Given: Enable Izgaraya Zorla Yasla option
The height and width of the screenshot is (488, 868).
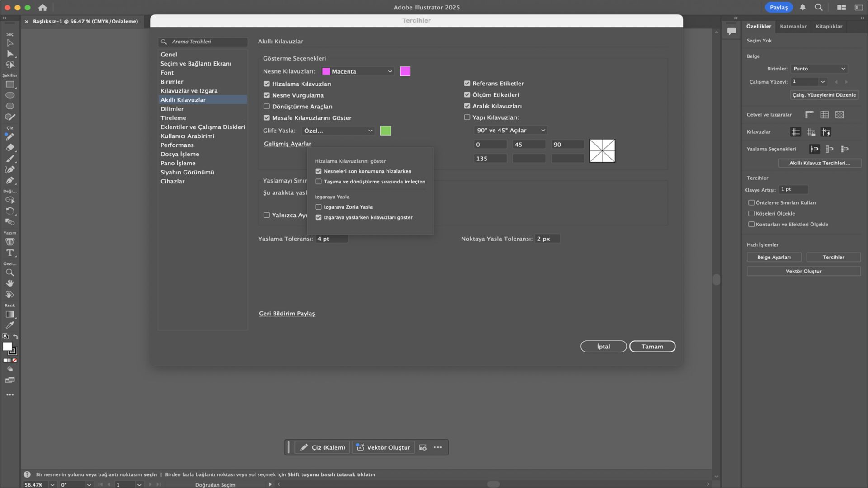Looking at the screenshot, I should pos(319,207).
